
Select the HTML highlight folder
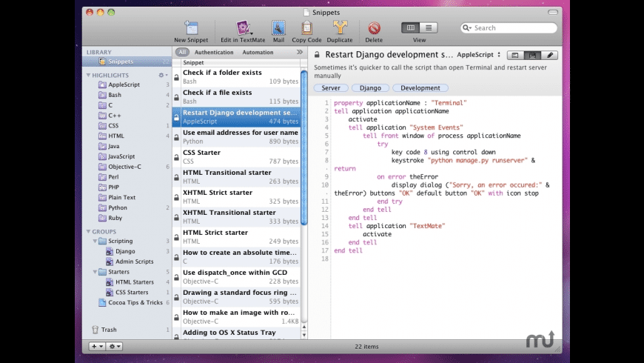pyautogui.click(x=115, y=136)
